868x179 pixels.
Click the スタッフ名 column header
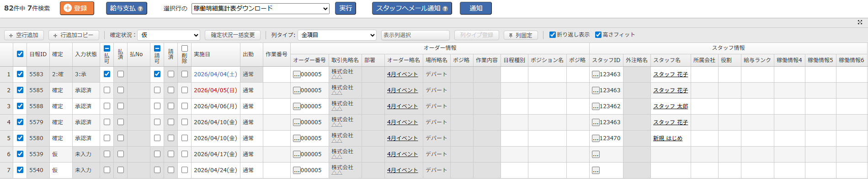[671, 60]
